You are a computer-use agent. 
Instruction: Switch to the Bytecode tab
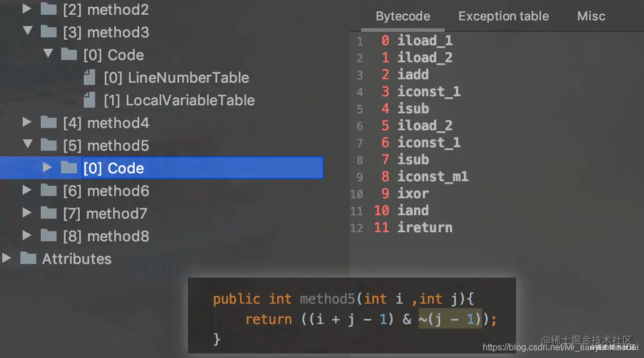(403, 16)
